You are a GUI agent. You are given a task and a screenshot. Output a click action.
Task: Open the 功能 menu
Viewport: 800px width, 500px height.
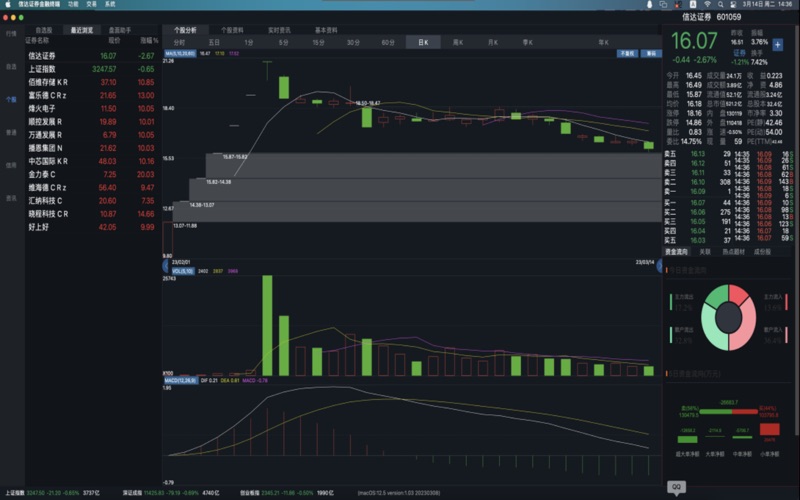point(73,4)
